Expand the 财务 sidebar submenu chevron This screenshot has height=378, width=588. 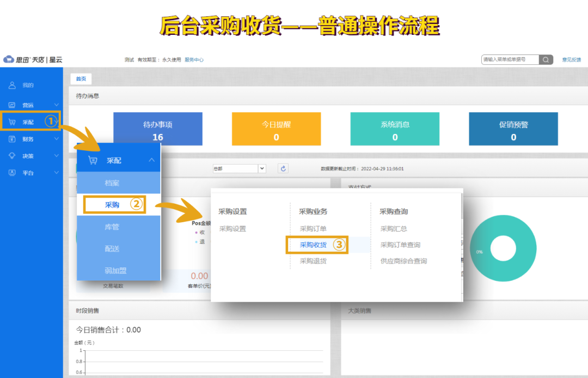56,139
